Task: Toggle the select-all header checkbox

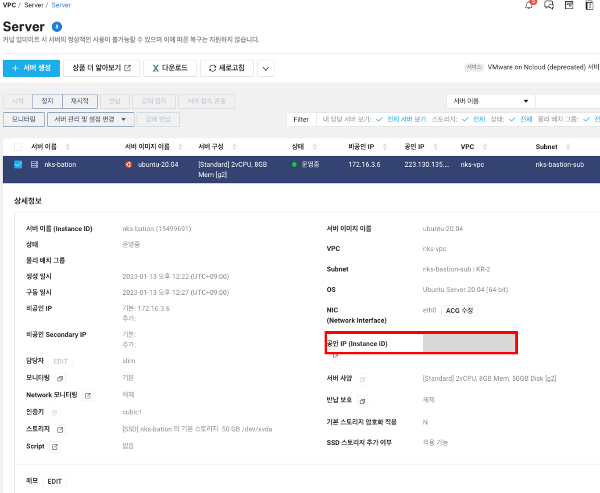Action: pos(18,147)
